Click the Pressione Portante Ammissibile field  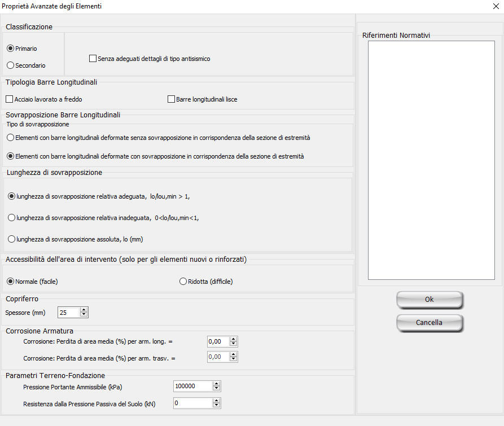click(192, 387)
